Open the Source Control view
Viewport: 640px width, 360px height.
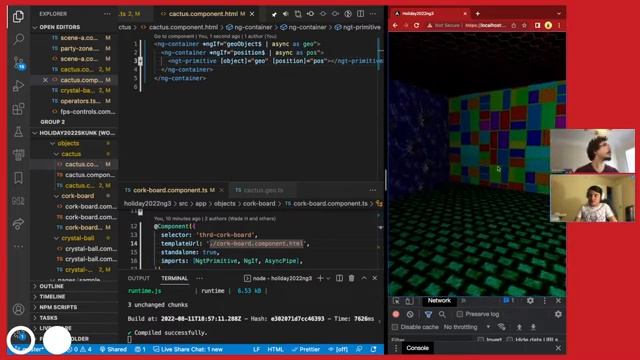click(x=19, y=62)
